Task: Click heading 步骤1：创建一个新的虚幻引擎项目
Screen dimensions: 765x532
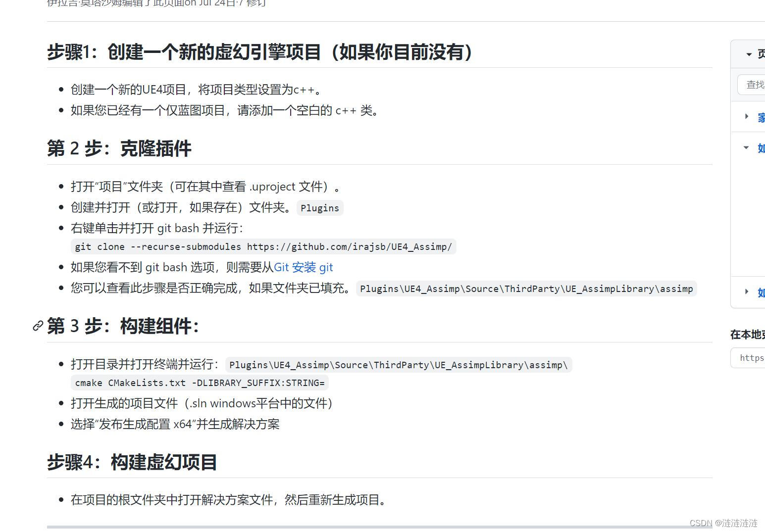Action: (261, 52)
